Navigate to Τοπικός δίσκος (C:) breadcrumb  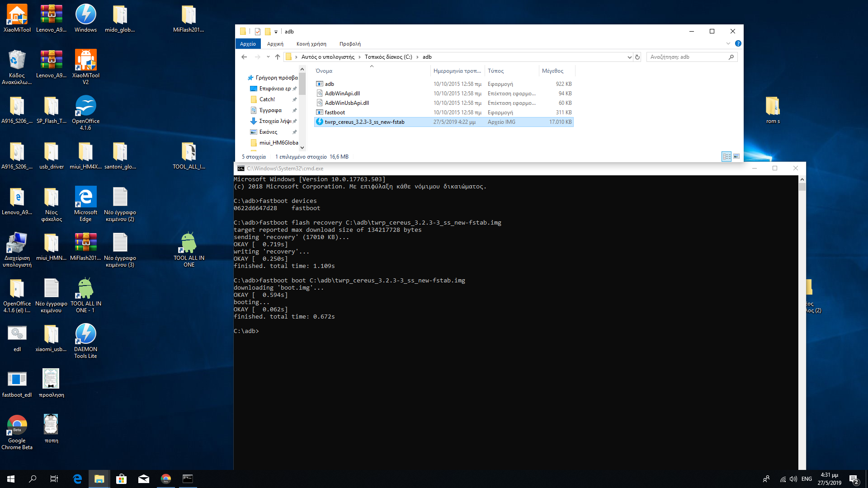(x=388, y=57)
